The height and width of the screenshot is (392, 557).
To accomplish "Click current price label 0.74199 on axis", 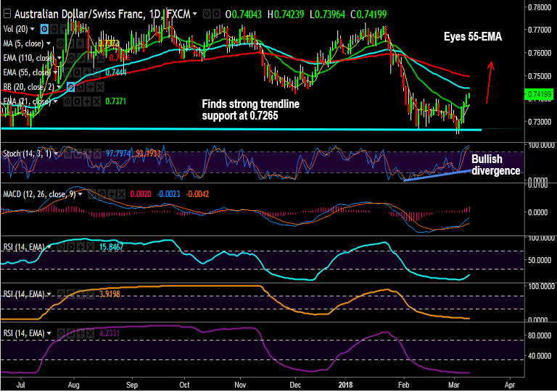I will (x=540, y=94).
